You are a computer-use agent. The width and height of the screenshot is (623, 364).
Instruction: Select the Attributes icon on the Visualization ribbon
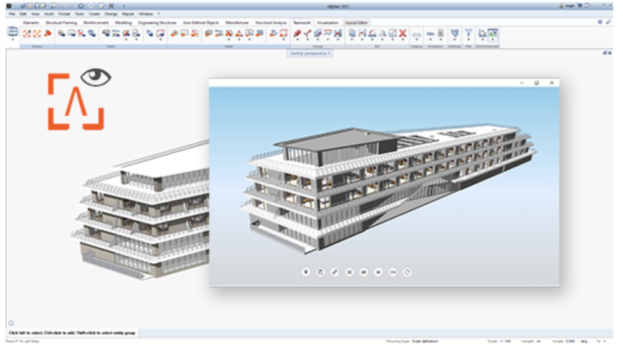[x=455, y=32]
